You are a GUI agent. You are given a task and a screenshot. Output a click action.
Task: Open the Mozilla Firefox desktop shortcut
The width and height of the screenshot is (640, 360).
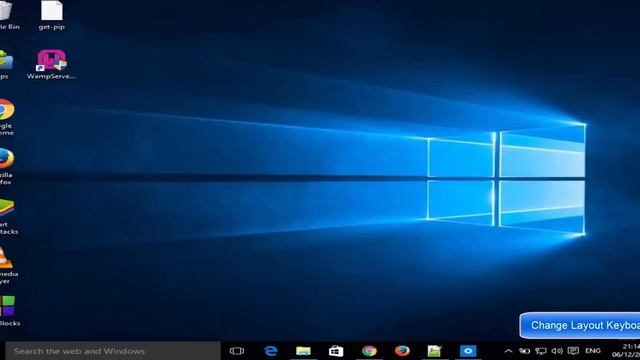coord(7,166)
